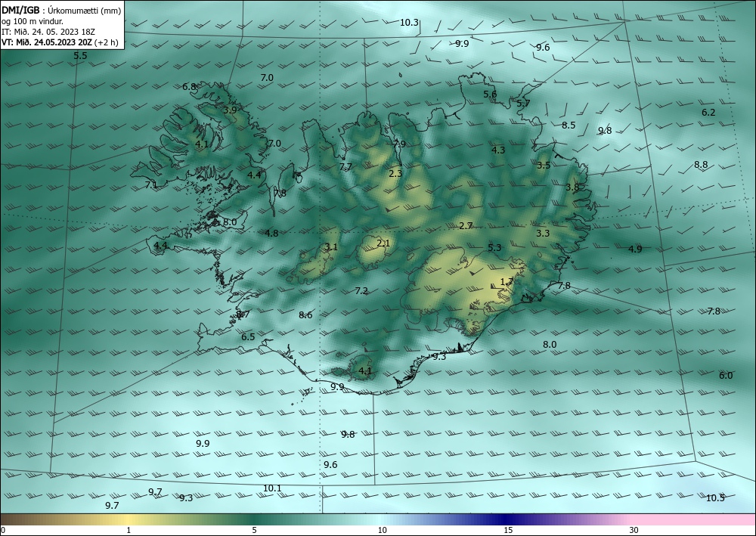Click the 6.2 value label
The width and height of the screenshot is (756, 536).
click(708, 113)
